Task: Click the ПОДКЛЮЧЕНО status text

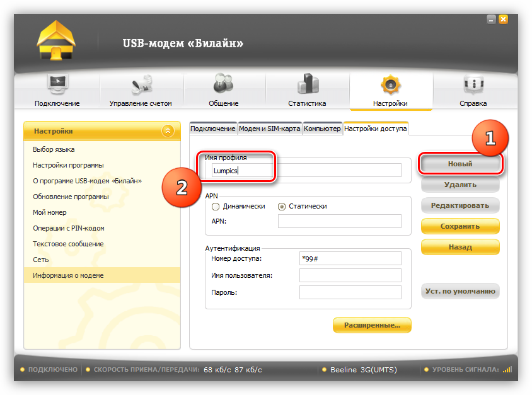Action: tap(52, 370)
